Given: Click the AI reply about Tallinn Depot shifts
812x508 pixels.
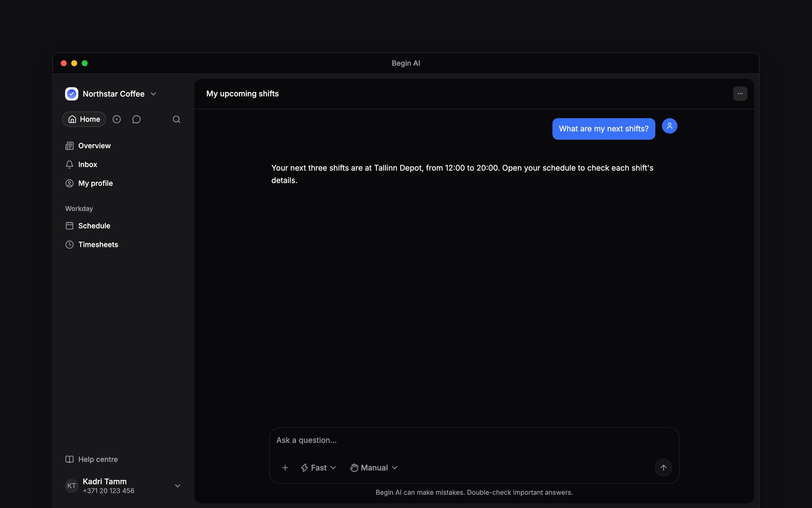Looking at the screenshot, I should pos(462,174).
